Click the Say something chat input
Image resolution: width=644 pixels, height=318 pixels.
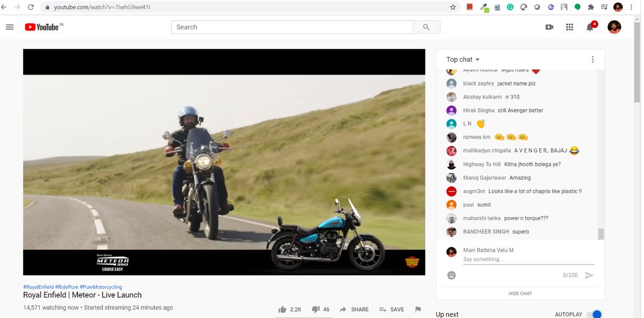pos(529,259)
